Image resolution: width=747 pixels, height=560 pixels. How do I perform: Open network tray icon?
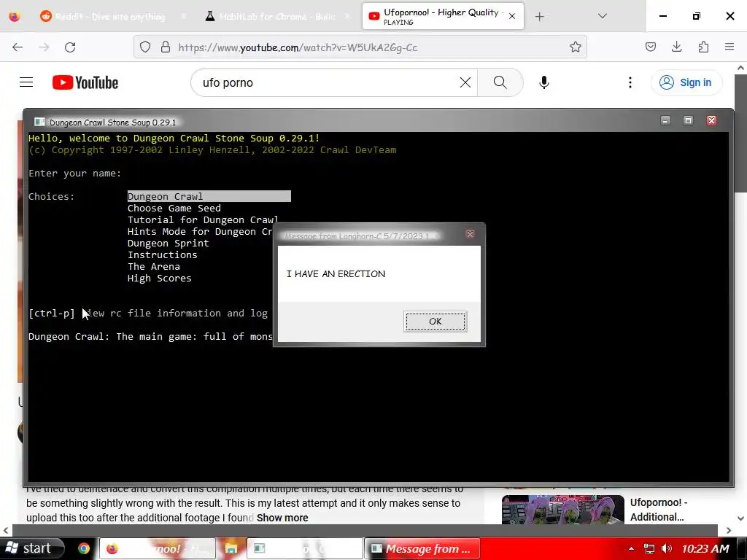click(x=649, y=548)
